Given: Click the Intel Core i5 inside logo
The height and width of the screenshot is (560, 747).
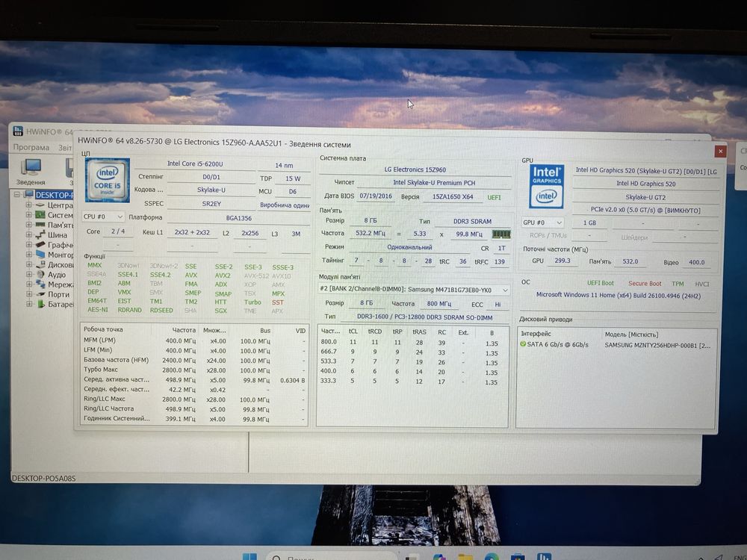Looking at the screenshot, I should tap(107, 180).
